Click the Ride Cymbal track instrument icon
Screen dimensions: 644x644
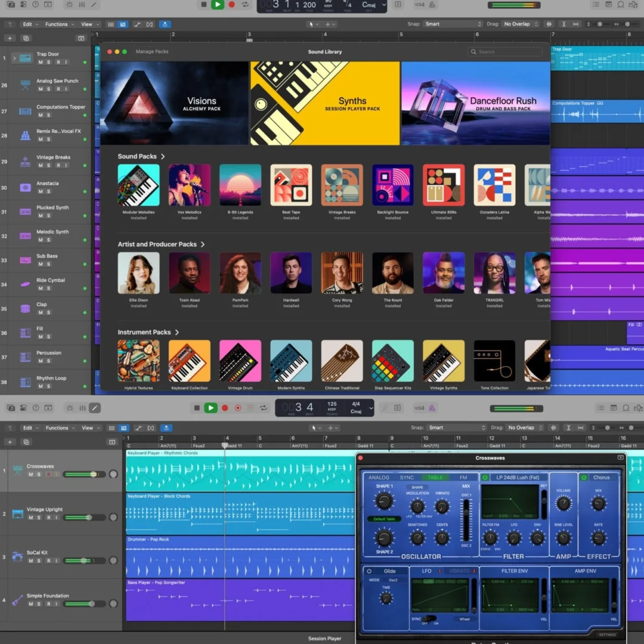(25, 284)
